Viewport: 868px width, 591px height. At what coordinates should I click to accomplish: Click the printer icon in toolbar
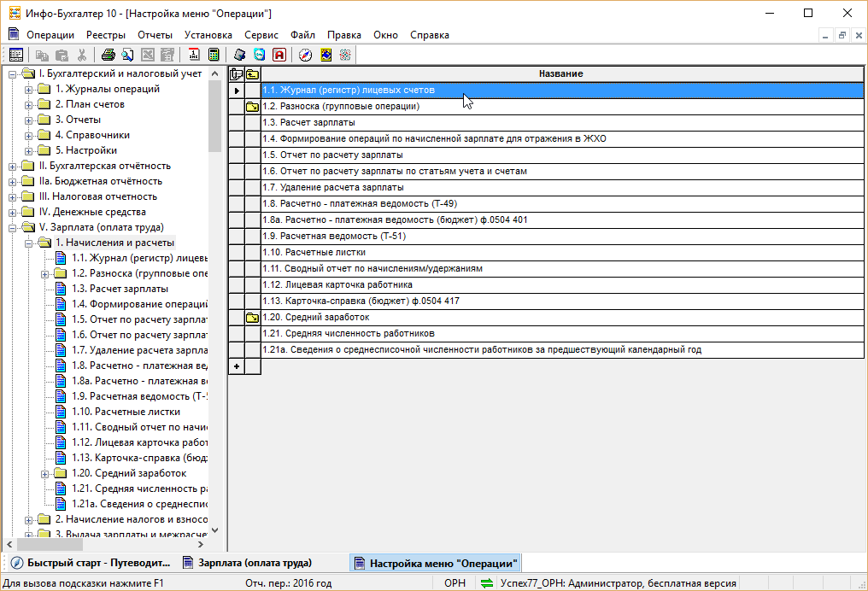coord(108,55)
